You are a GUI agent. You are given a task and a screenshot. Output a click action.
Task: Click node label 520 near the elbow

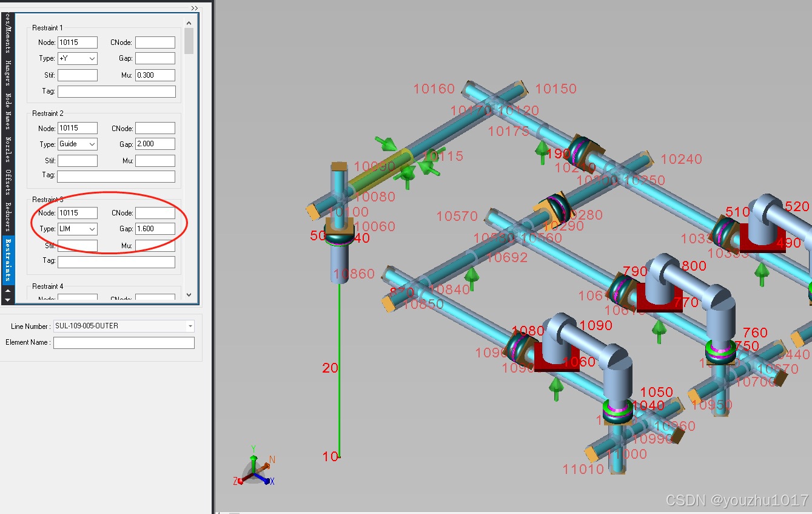(x=797, y=207)
